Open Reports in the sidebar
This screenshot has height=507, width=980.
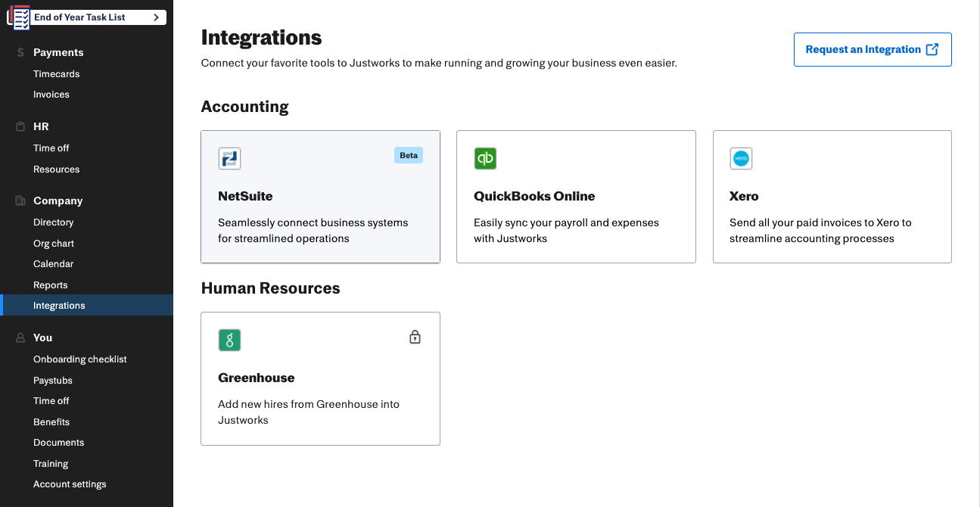point(51,285)
